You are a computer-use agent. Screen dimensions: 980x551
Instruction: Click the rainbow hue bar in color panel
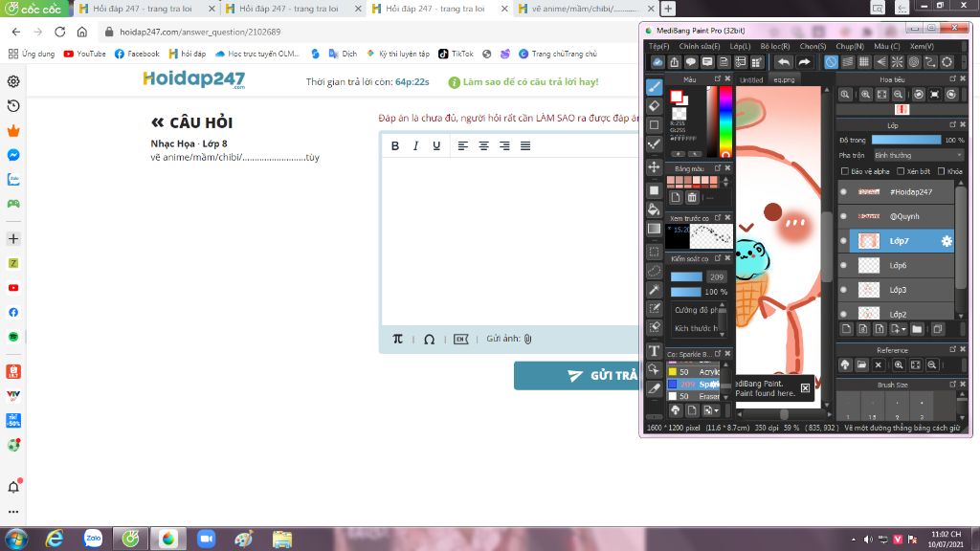[x=725, y=121]
